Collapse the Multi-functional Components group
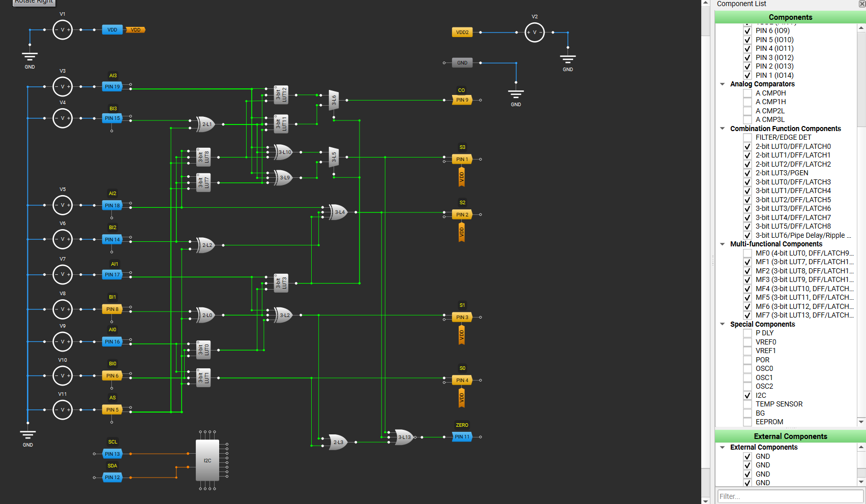Image resolution: width=866 pixels, height=504 pixels. pos(723,244)
